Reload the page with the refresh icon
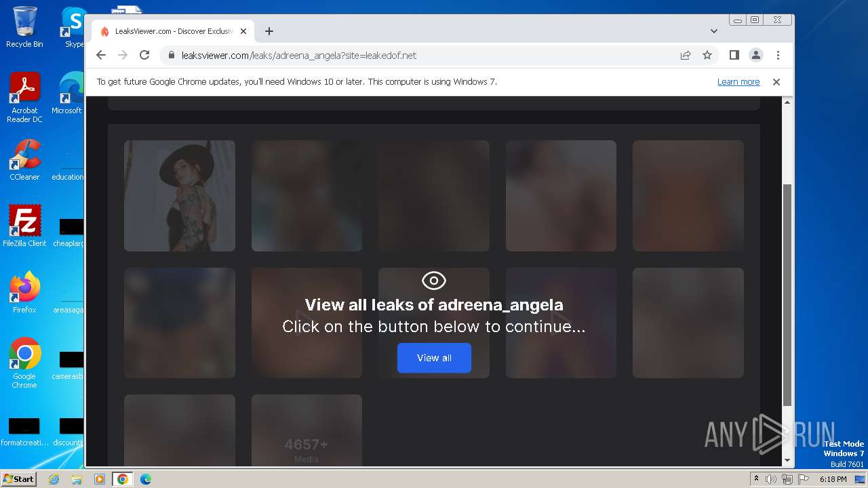 pos(144,55)
